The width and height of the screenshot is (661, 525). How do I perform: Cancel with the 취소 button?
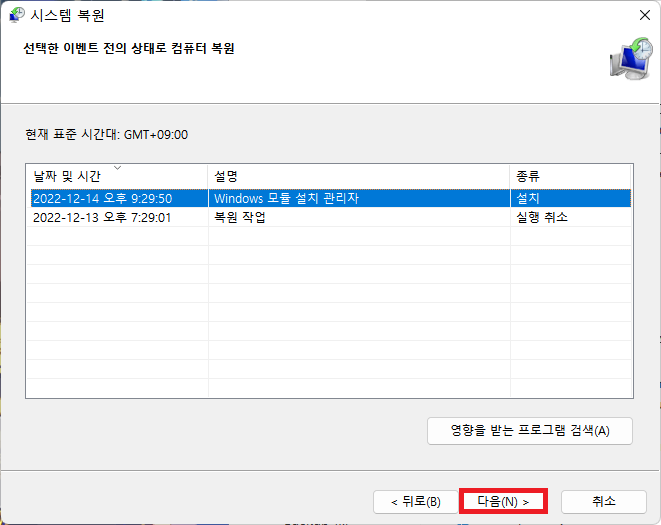point(604,502)
